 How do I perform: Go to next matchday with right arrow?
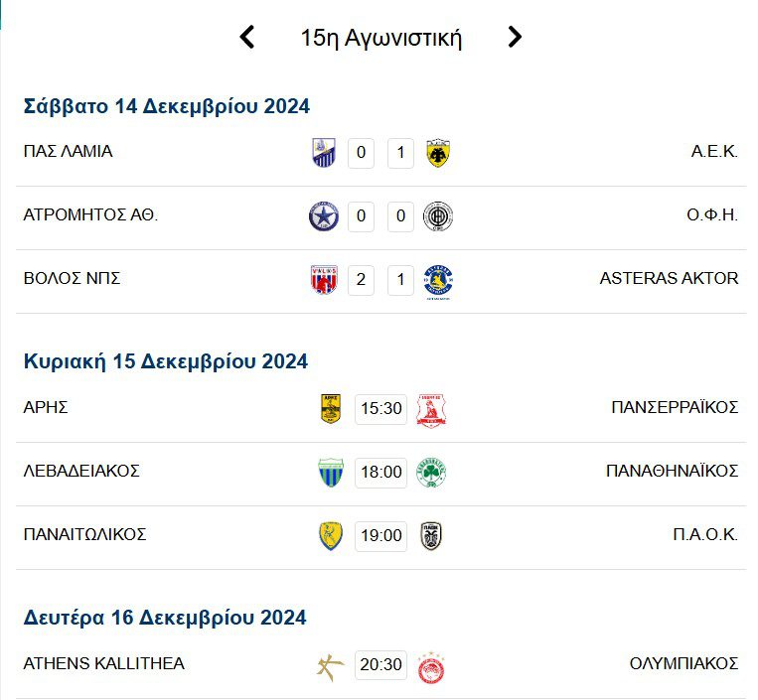point(514,38)
